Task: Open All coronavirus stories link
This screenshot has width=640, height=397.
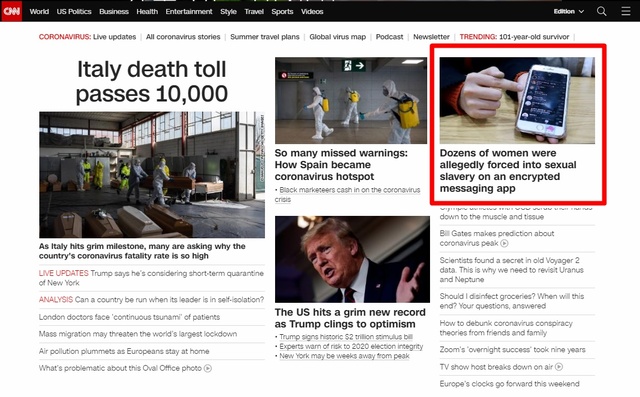Action: coord(183,37)
